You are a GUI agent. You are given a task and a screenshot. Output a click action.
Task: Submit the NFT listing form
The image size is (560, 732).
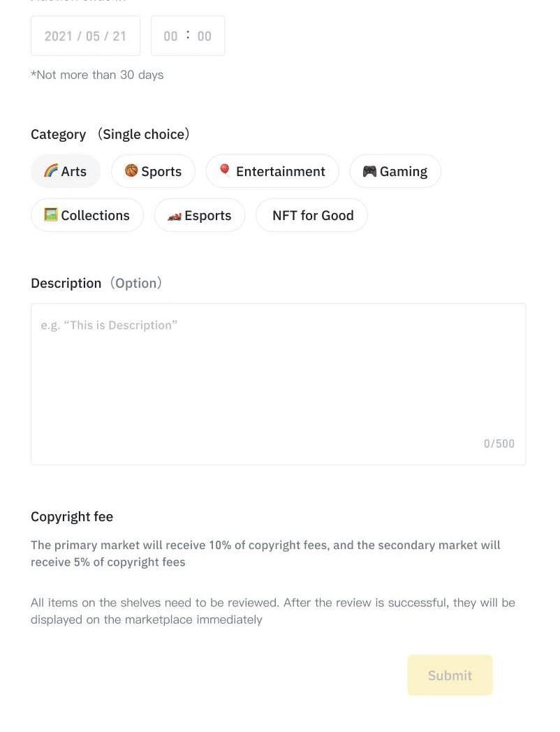click(450, 675)
